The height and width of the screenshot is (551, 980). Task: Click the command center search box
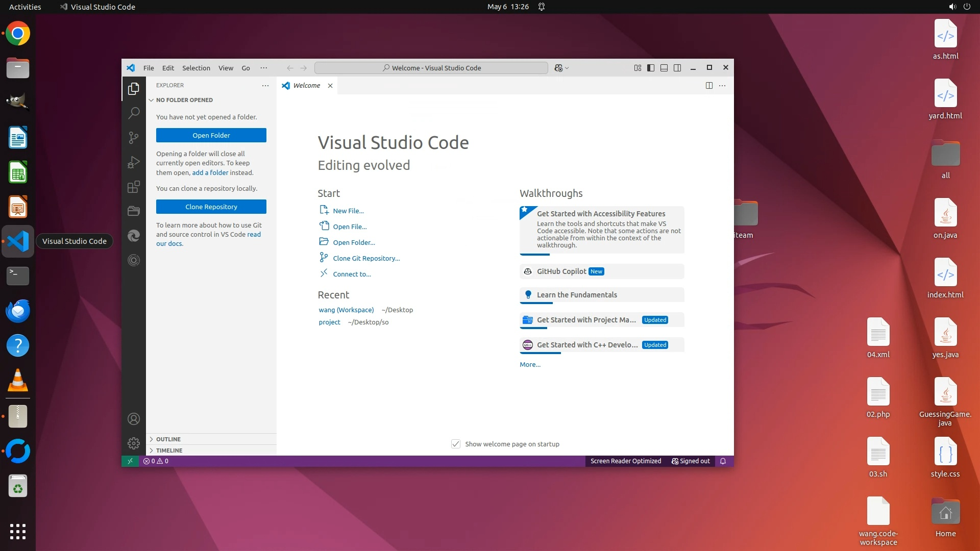(x=431, y=68)
